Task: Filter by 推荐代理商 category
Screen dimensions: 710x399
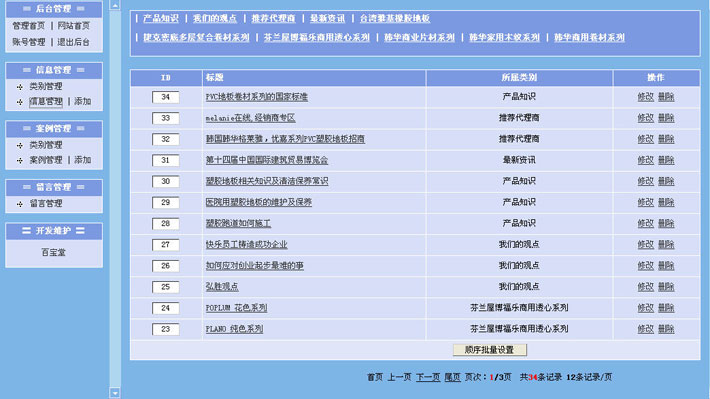Action: pos(273,19)
